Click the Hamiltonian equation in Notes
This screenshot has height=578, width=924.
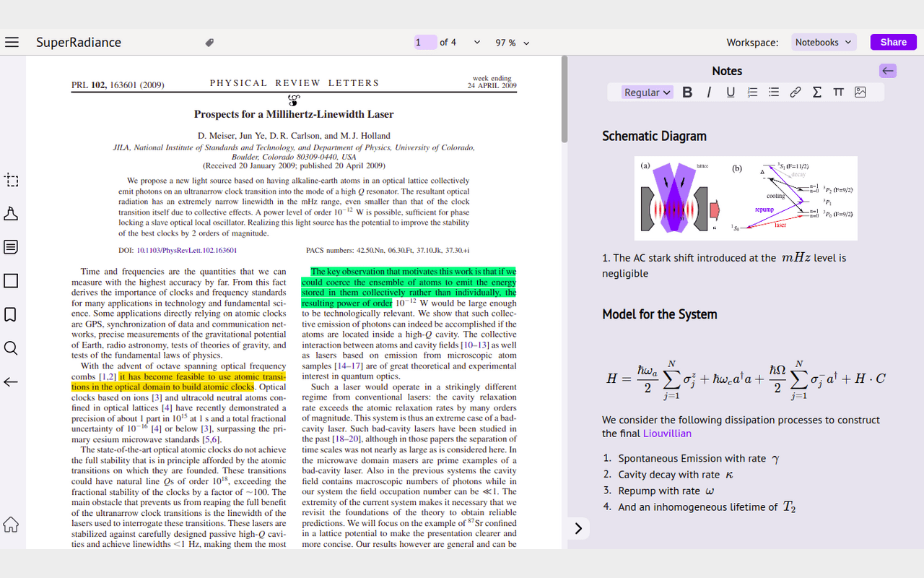[x=746, y=379]
